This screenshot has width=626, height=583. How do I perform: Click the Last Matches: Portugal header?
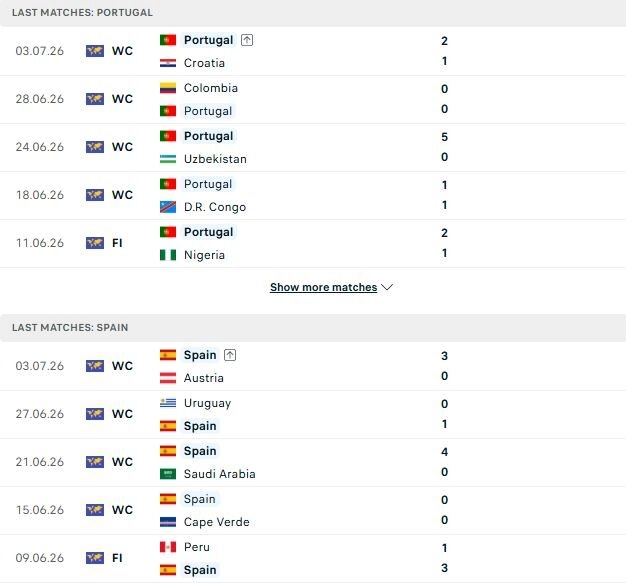tap(313, 13)
